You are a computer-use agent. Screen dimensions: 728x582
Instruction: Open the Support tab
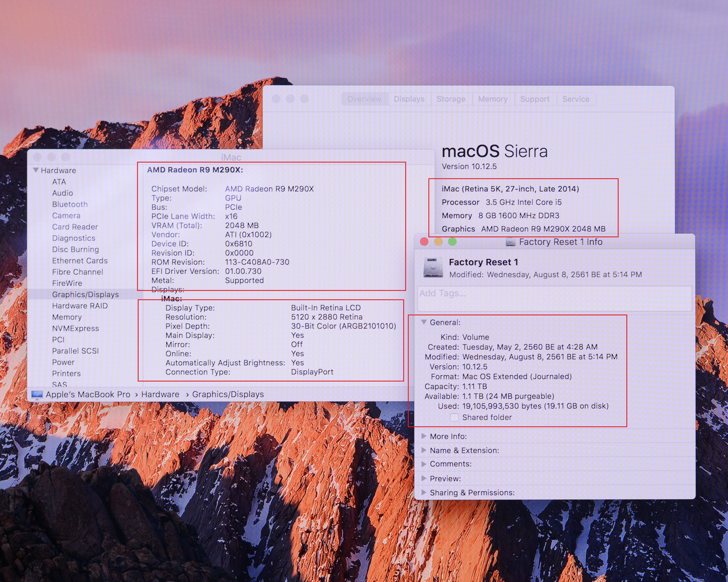tap(535, 99)
